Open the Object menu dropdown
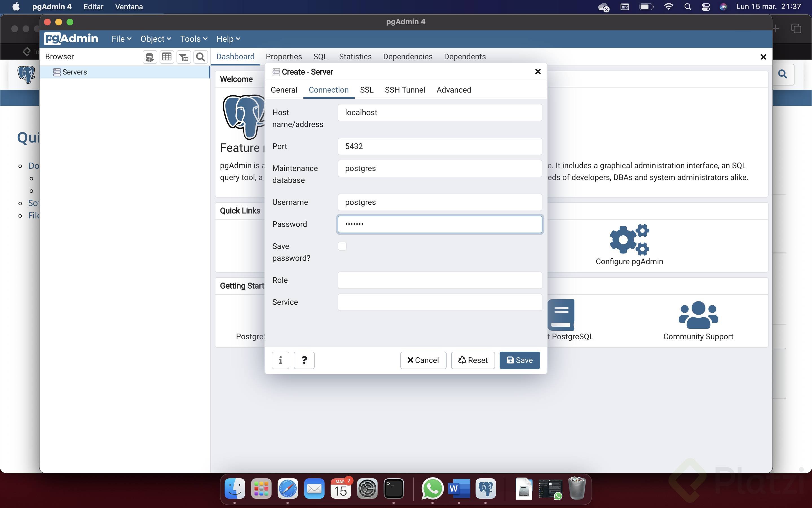The image size is (812, 508). 156,39
